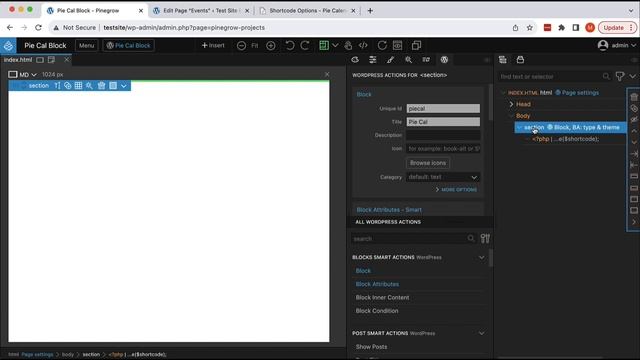Viewport: 640px width, 360px height.
Task: Select the Show Posts action
Action: pos(371,347)
